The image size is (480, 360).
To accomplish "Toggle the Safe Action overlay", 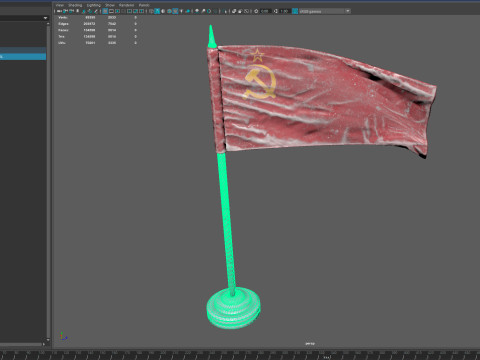I will click(x=135, y=11).
